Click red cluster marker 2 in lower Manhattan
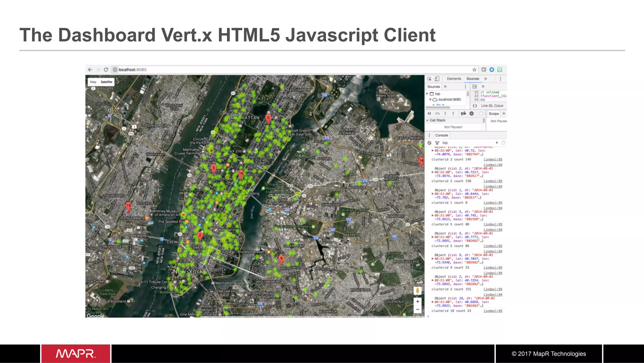644x363 pixels. coord(200,236)
